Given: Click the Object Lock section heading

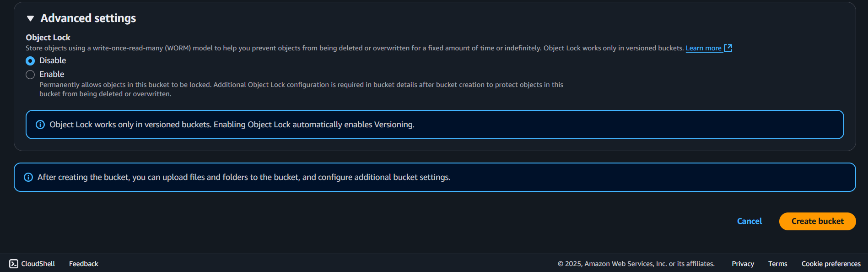Looking at the screenshot, I should pyautogui.click(x=48, y=38).
